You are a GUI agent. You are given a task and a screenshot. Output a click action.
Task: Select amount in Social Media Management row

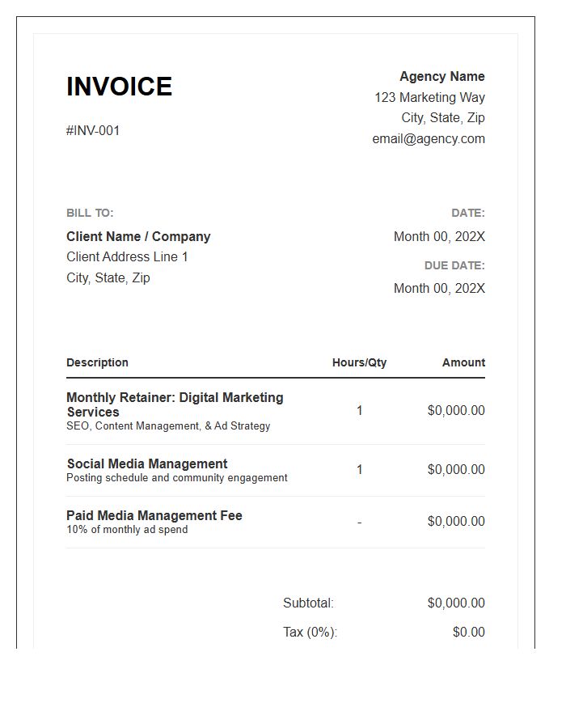tap(456, 469)
